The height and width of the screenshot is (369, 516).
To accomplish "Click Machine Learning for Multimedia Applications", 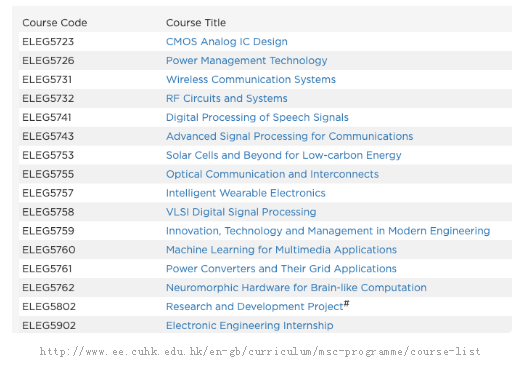I will point(281,250).
